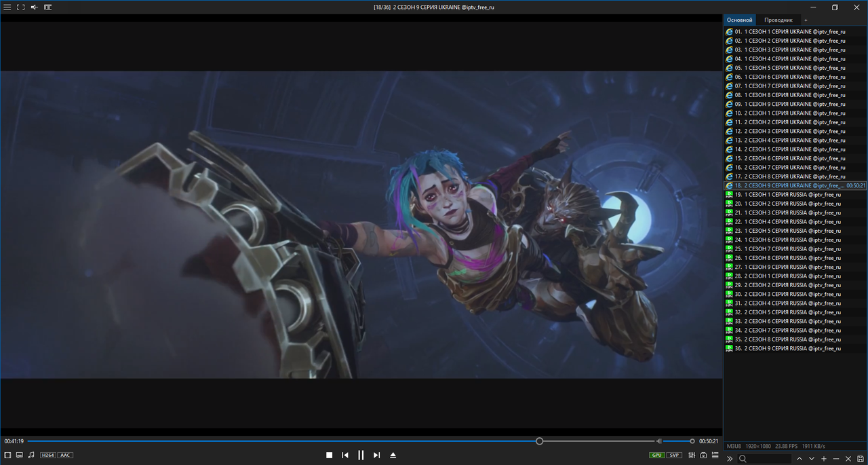Select 10. 2 СЕЗОН 1 СЕРИЯ UKRAINE
The image size is (868, 465).
click(x=795, y=113)
